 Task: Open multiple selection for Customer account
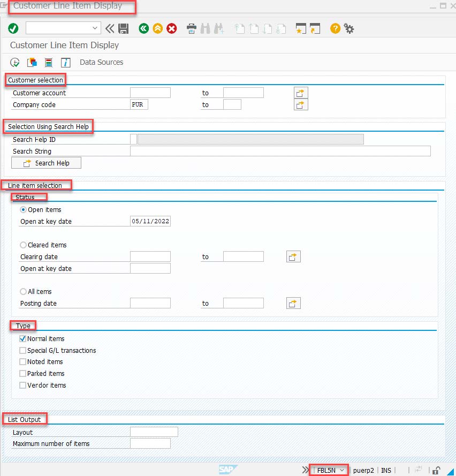301,93
